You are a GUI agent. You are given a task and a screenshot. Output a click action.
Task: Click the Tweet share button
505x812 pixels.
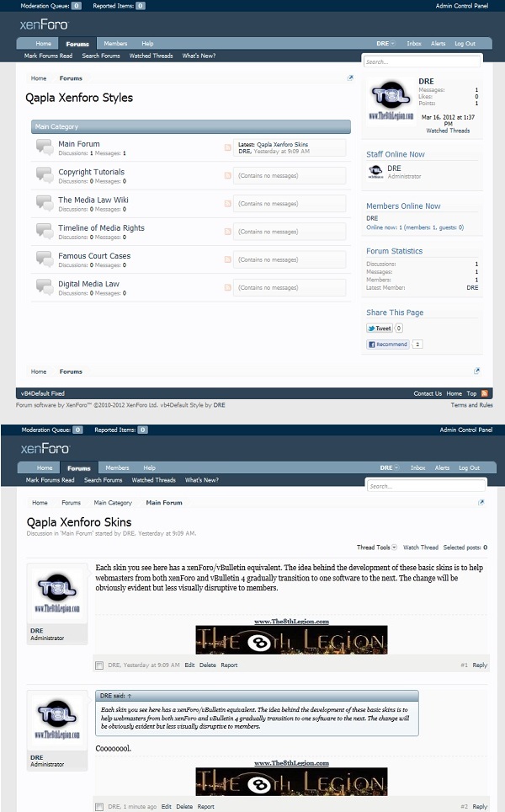(x=380, y=329)
